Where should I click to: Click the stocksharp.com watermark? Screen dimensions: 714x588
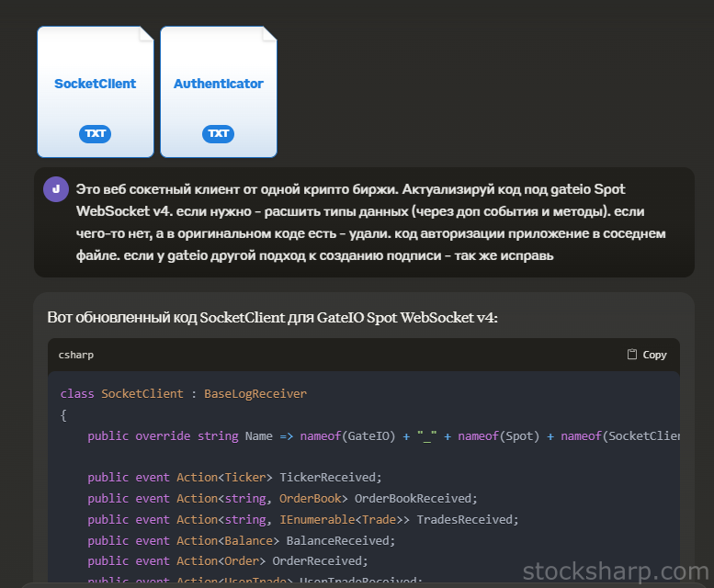coord(615,572)
